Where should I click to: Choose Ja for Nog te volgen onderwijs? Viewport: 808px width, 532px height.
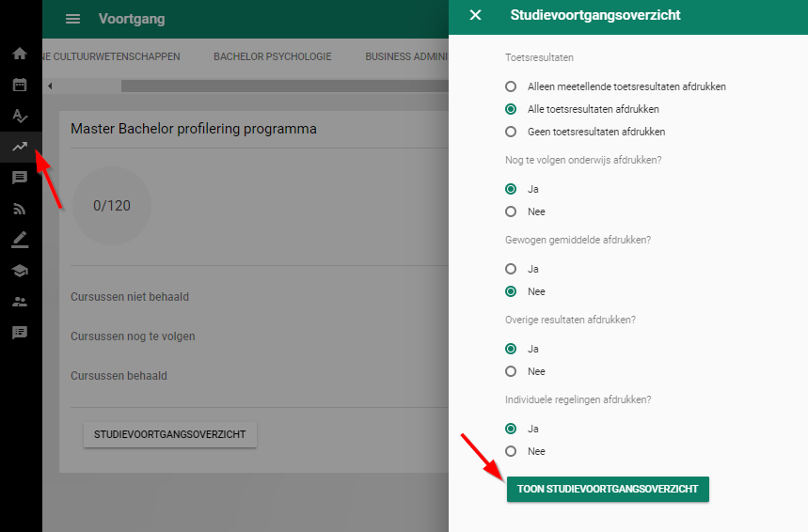[x=521, y=189]
